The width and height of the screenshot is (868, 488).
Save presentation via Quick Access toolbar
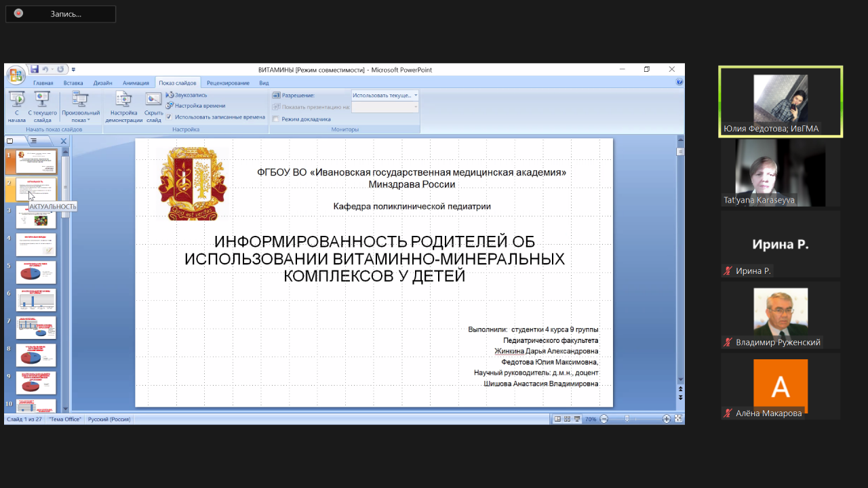click(35, 69)
